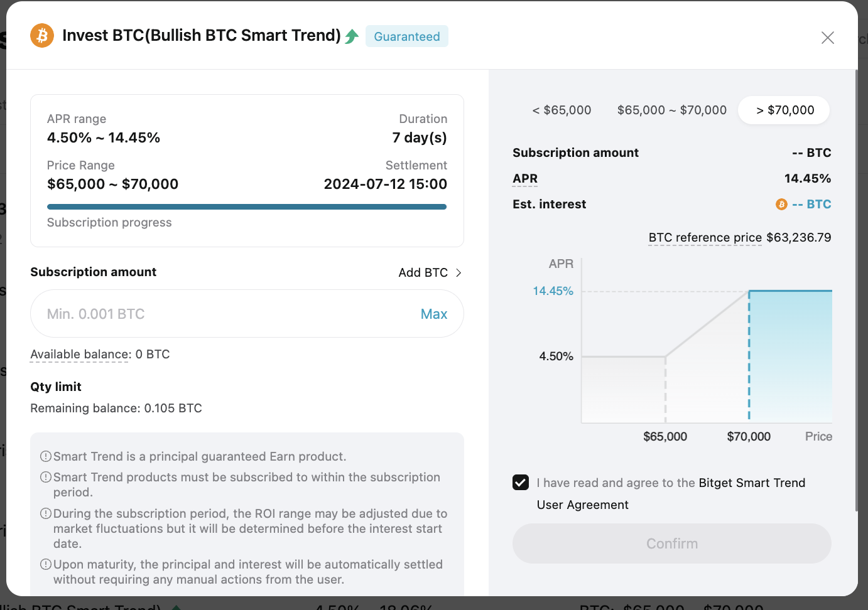
Task: Click the subscription progress bar
Action: (247, 206)
